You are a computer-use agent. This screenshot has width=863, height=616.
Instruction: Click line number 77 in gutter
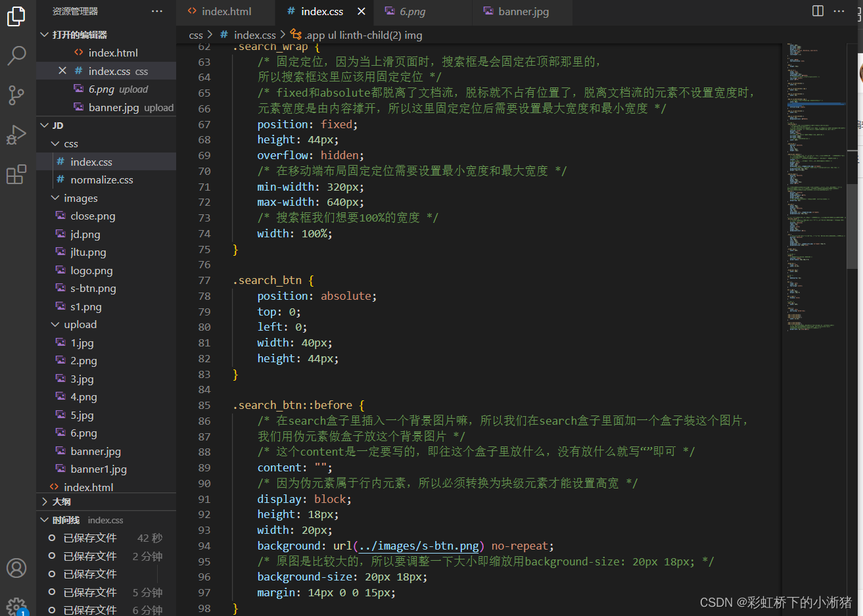pos(204,280)
